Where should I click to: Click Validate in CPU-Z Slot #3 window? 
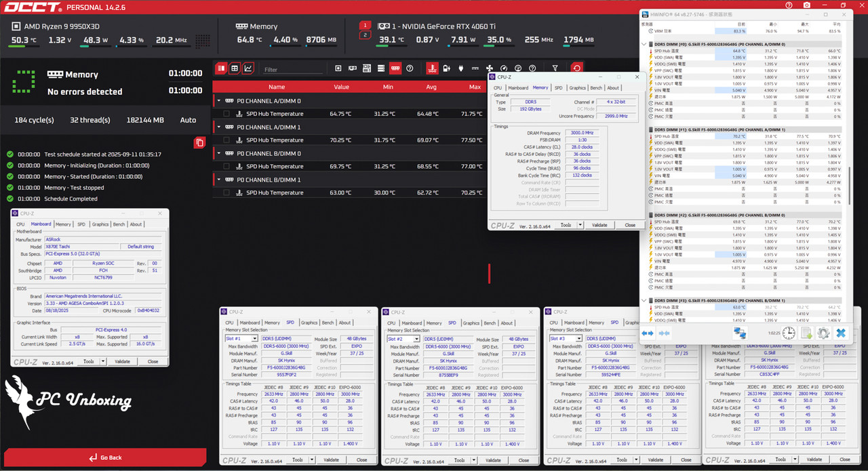click(656, 459)
